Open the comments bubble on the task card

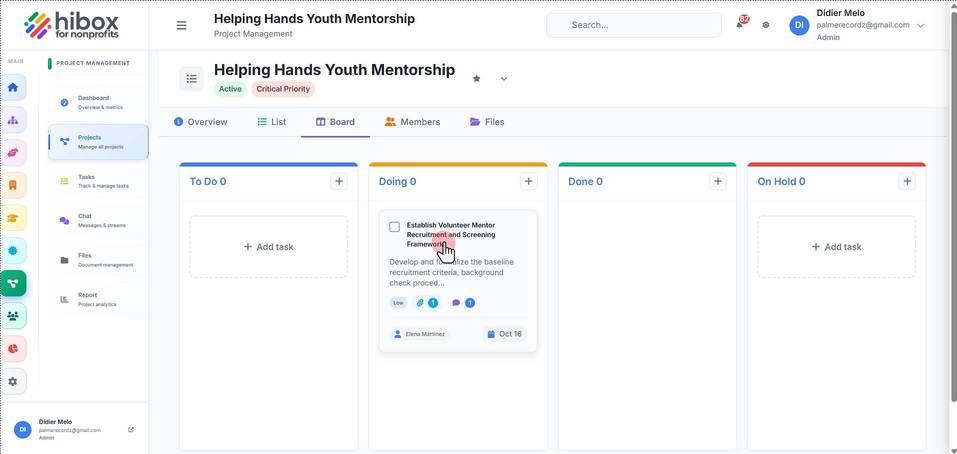tap(456, 303)
